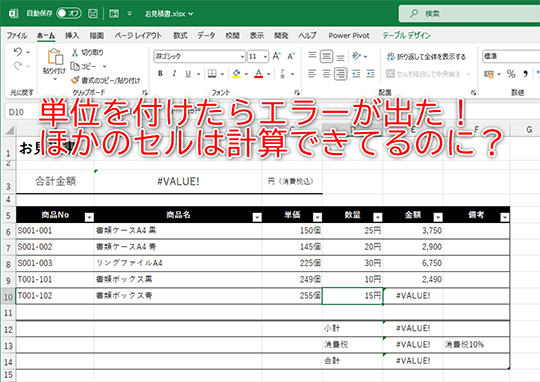Open the number format box
Image resolution: width=540 pixels, height=382 pixels.
(511, 56)
